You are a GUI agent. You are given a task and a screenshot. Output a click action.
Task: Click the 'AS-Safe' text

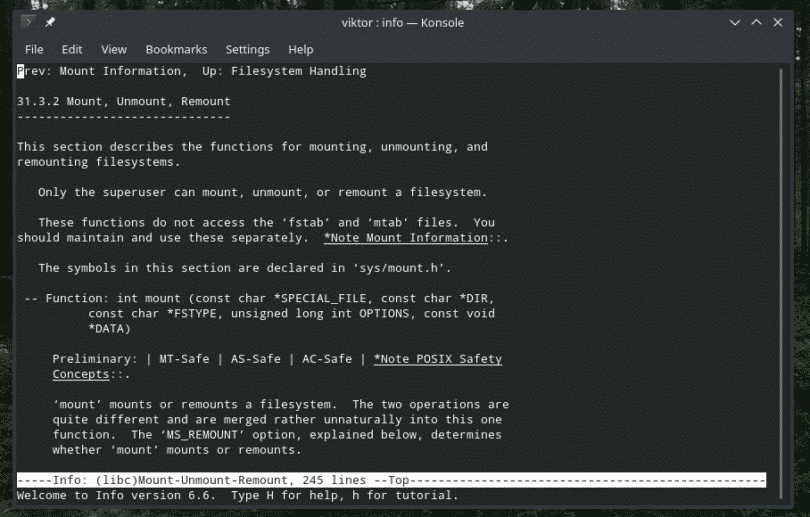click(256, 358)
